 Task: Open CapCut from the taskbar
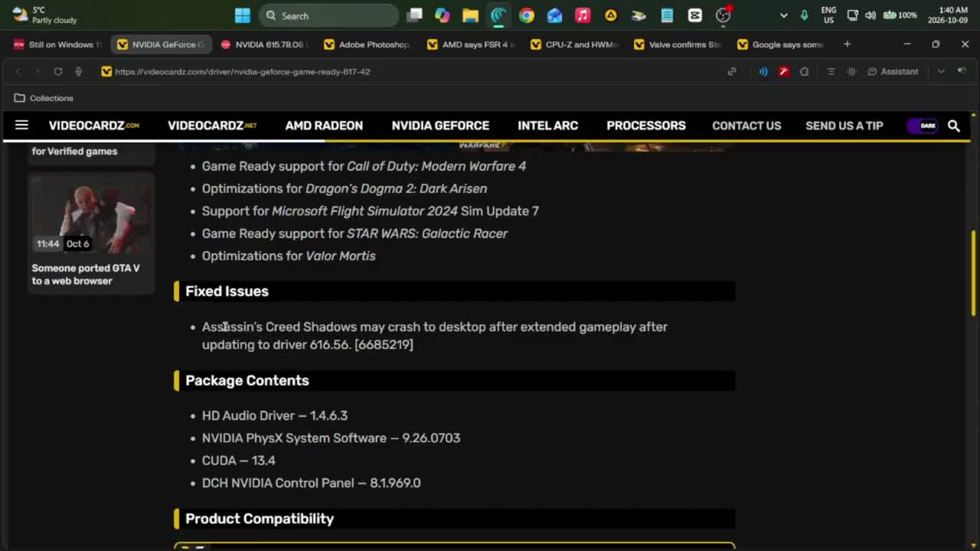tap(695, 15)
